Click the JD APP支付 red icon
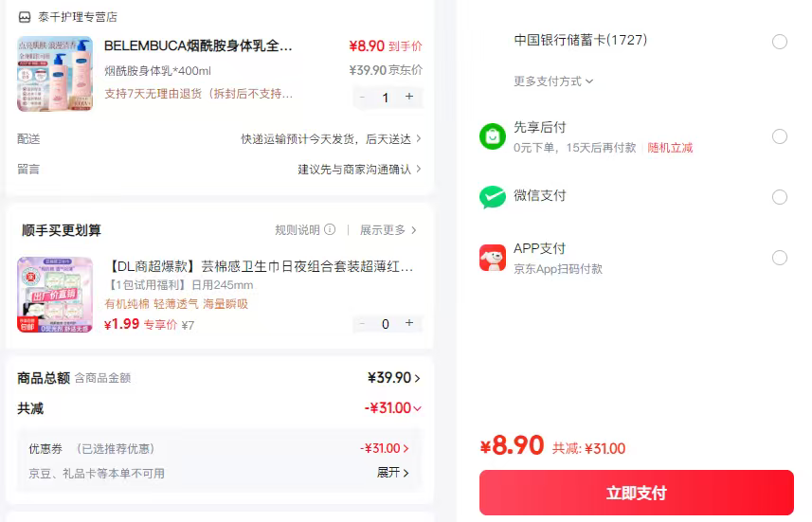Screen dimensions: 812x522 [x=493, y=258]
